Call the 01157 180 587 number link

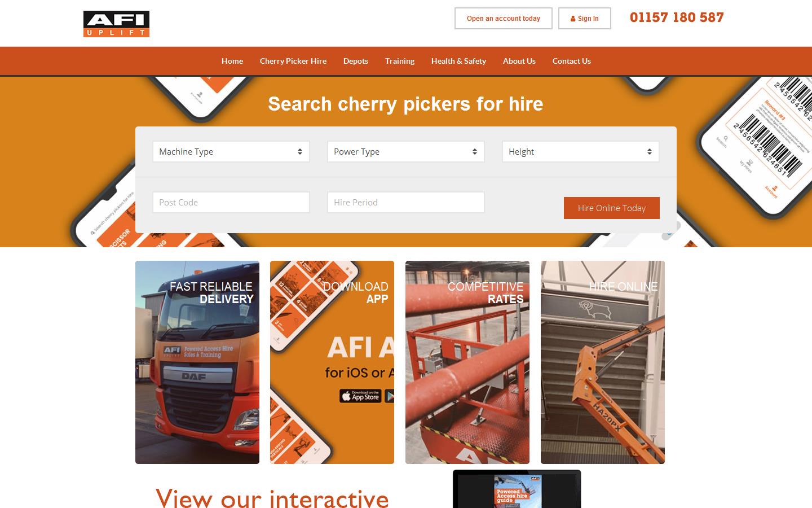(677, 17)
